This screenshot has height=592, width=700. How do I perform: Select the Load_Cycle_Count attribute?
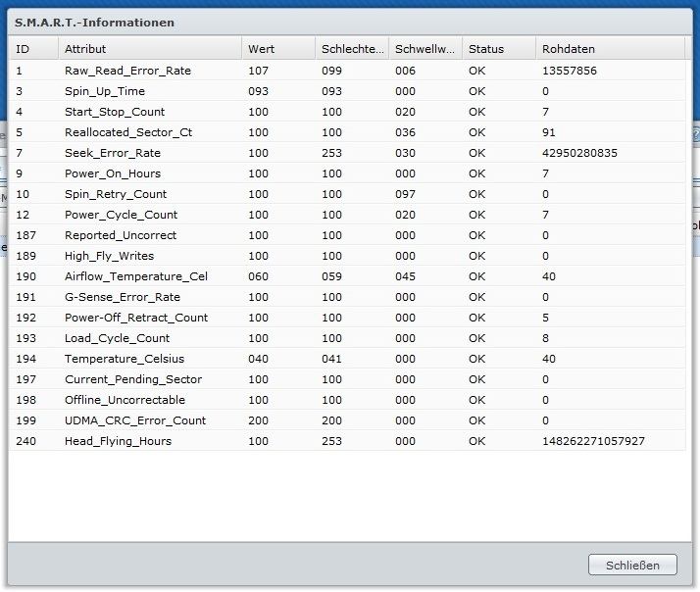(117, 337)
